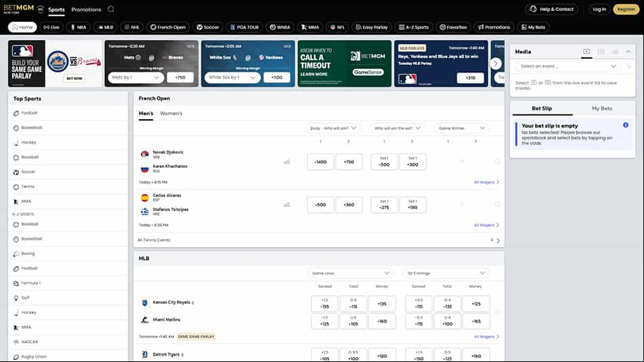Open the Build Your Same Game Parlay banner
Viewport: 644px width, 362px height.
pos(55,63)
